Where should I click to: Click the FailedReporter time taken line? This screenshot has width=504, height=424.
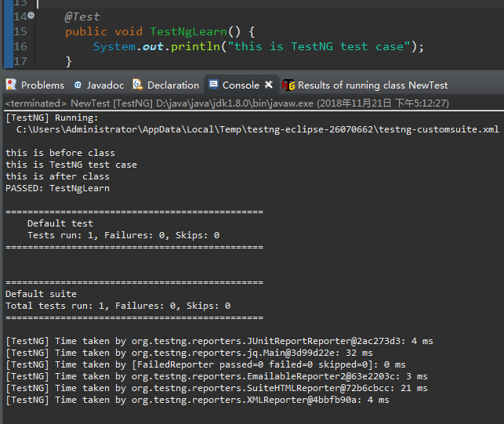coord(205,364)
